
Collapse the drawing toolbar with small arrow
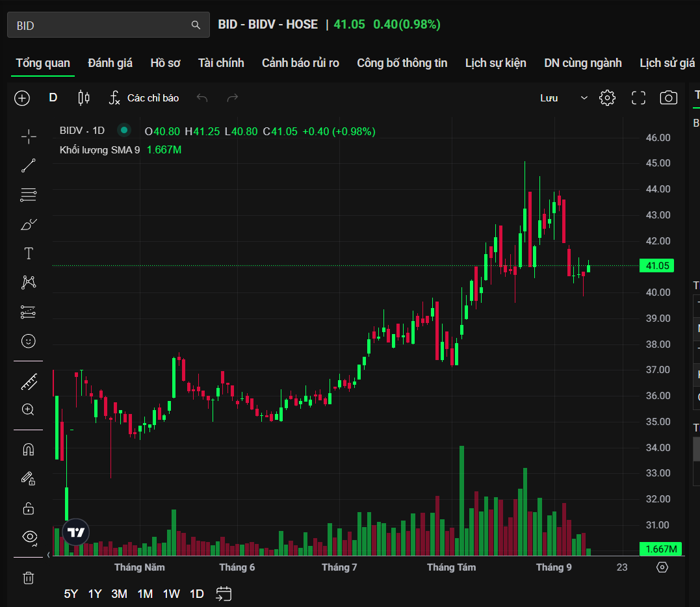[49, 555]
